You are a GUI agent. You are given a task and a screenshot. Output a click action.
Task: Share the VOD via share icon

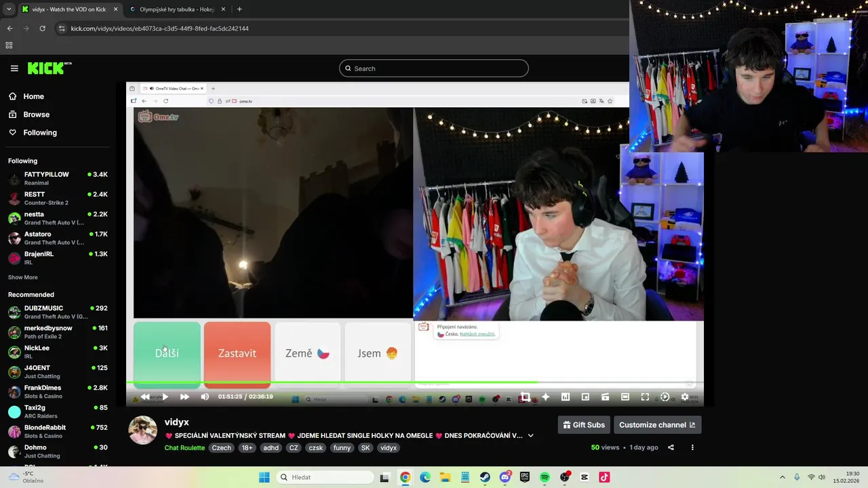click(x=671, y=447)
